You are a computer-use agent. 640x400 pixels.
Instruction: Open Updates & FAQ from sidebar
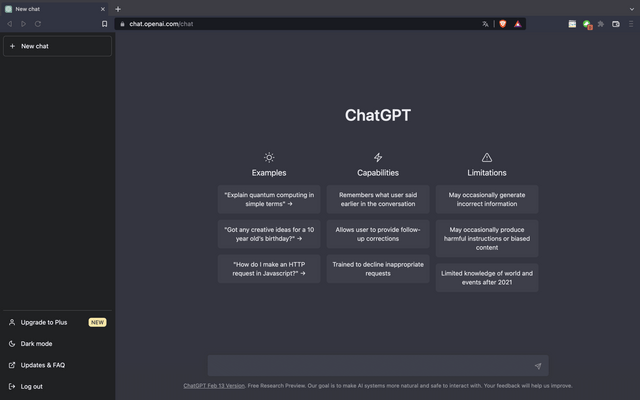[x=42, y=365]
